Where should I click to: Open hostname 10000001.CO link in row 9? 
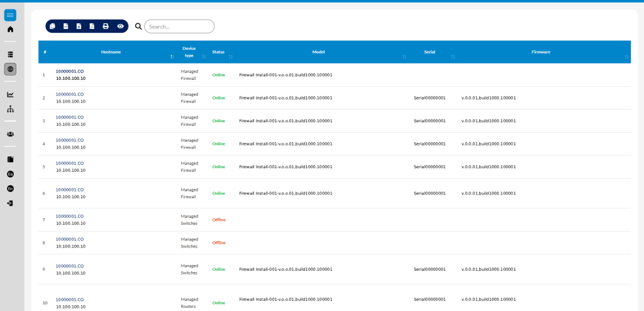click(x=70, y=266)
